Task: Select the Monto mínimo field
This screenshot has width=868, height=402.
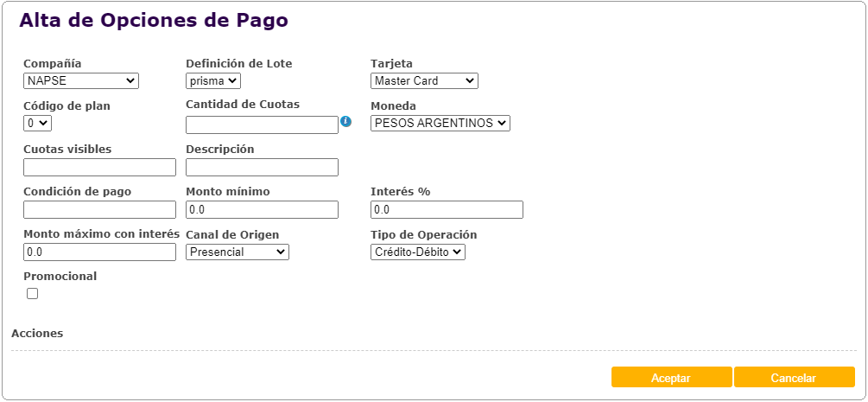Action: (262, 210)
